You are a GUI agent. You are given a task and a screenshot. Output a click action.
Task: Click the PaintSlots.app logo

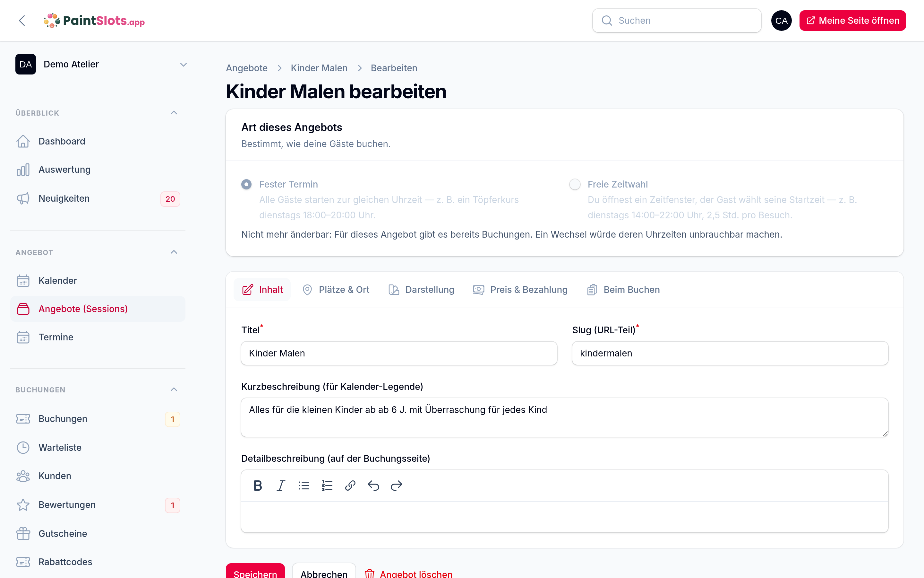(94, 21)
